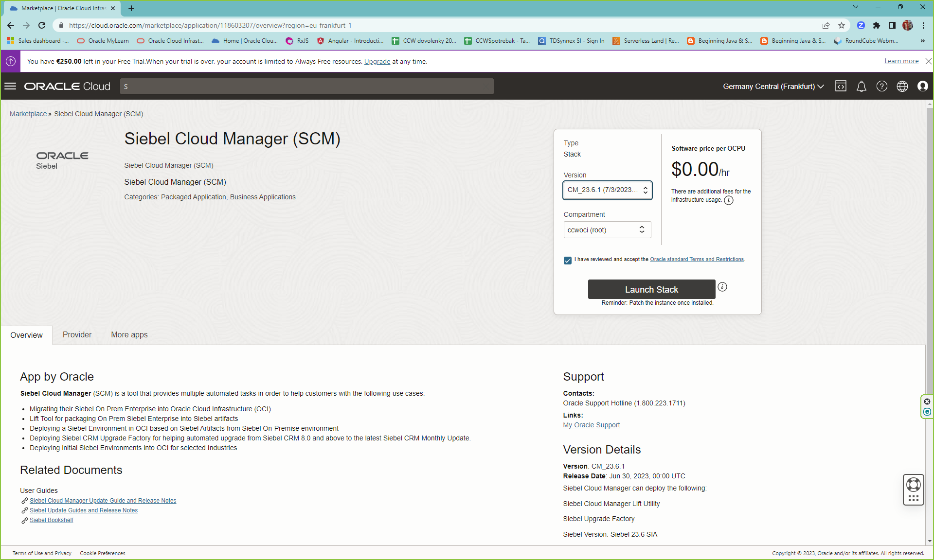The height and width of the screenshot is (560, 934).
Task: Open the Angular Introduction bookmark
Action: pyautogui.click(x=350, y=41)
